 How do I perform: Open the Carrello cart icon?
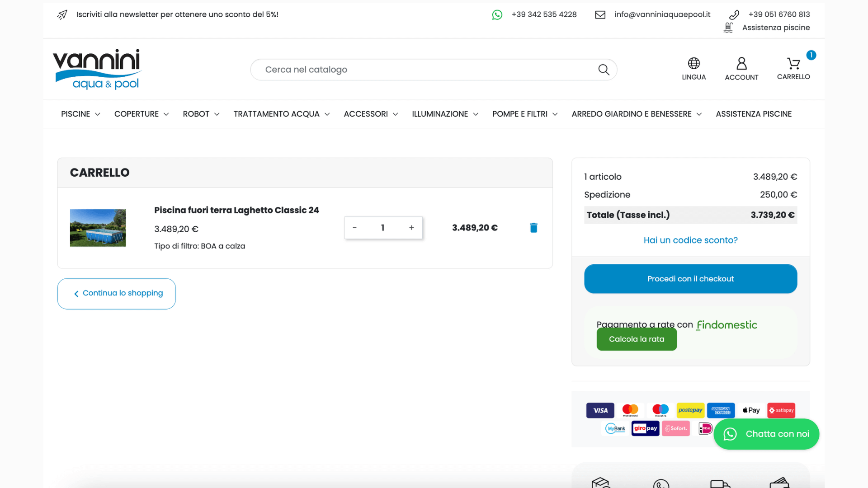click(x=793, y=63)
